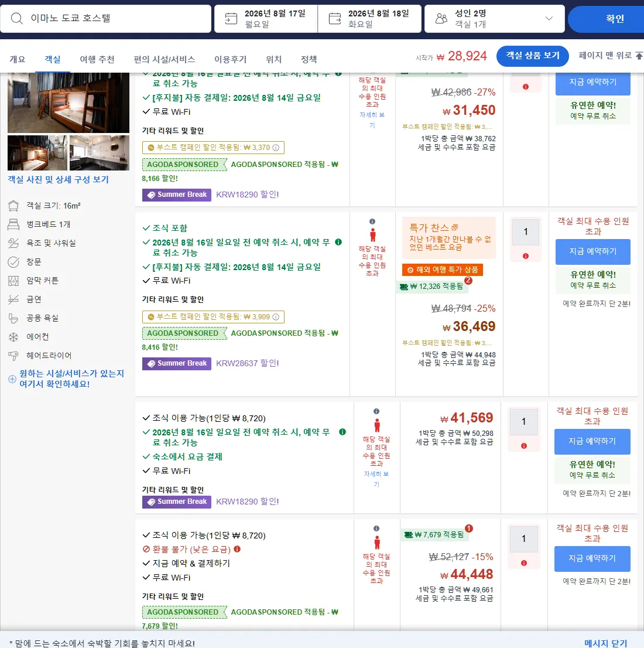
Task: Click 해외 여행 특가 상품 badge
Action: click(x=443, y=270)
